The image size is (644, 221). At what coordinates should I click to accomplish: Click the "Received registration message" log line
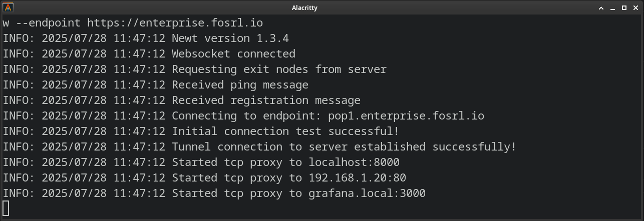(x=266, y=100)
